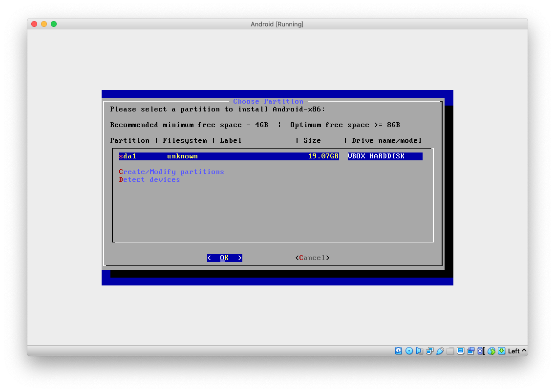Image resolution: width=555 pixels, height=392 pixels.
Task: Select the sda1 partition row
Action: [271, 156]
